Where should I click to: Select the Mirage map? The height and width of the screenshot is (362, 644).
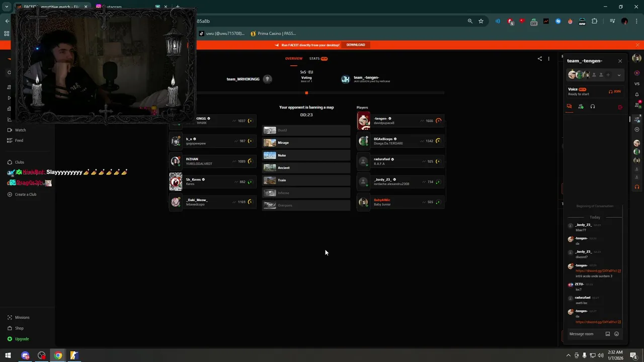[x=306, y=143]
